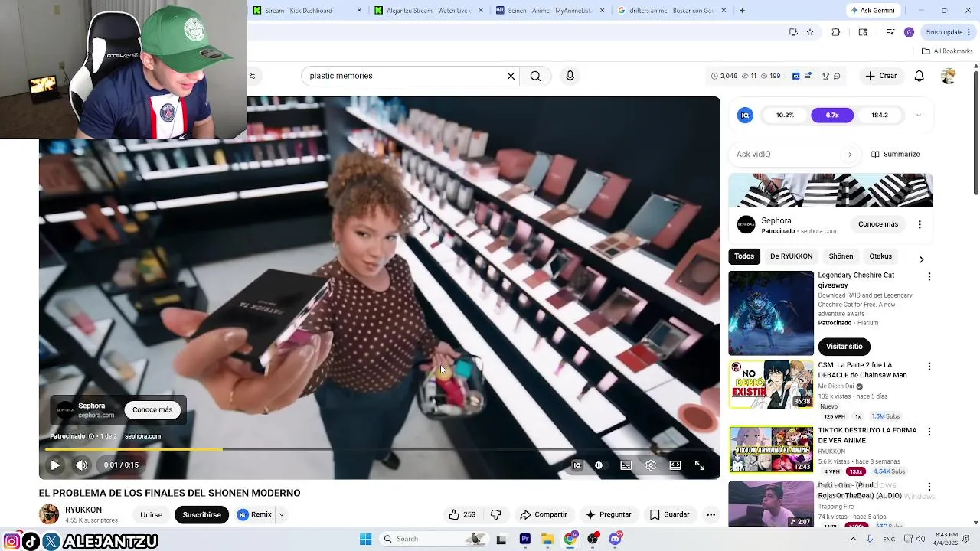The height and width of the screenshot is (551, 980).
Task: Save video with Guardar
Action: (670, 514)
